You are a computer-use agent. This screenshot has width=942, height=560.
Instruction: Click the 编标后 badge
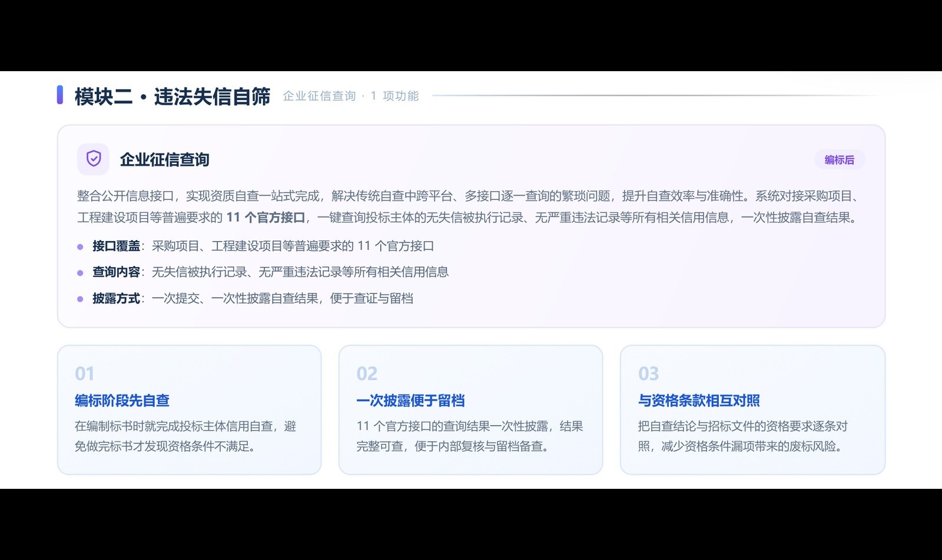pyautogui.click(x=840, y=160)
